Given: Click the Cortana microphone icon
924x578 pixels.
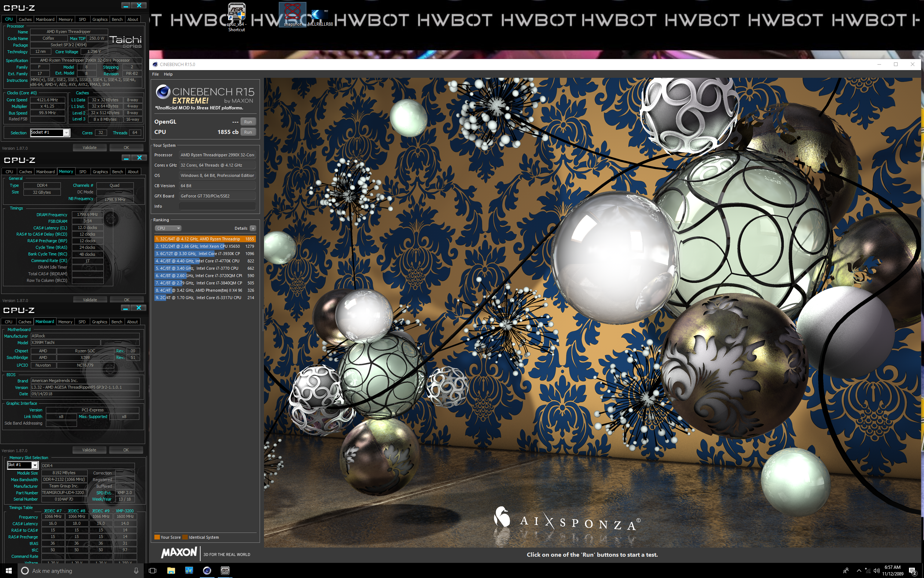Looking at the screenshot, I should (136, 570).
